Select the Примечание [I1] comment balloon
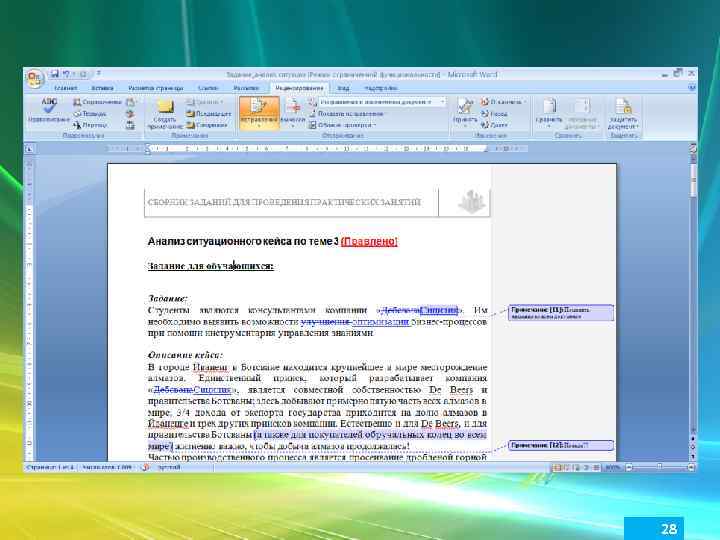This screenshot has width=720, height=540. [x=561, y=312]
